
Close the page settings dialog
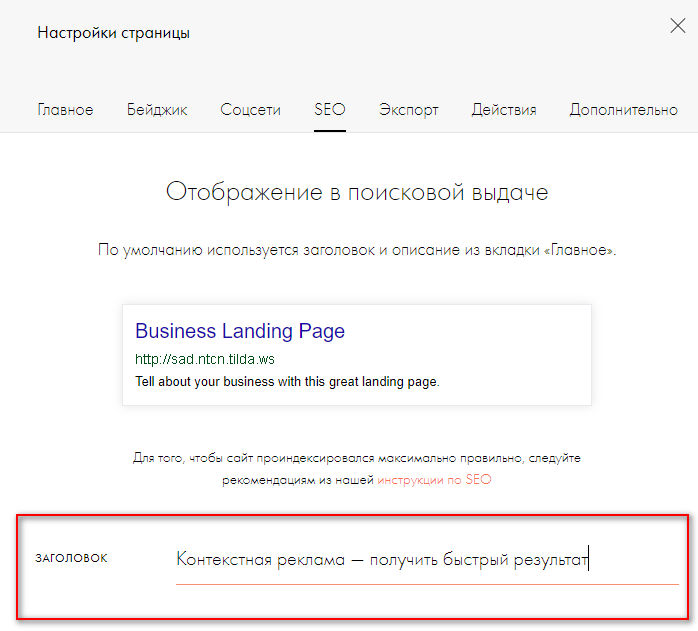coord(677,27)
